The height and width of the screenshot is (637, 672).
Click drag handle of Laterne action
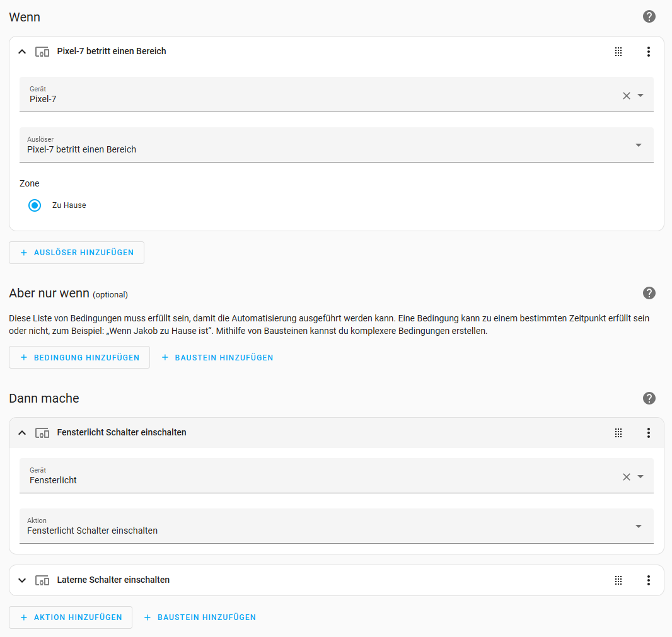pyautogui.click(x=618, y=580)
